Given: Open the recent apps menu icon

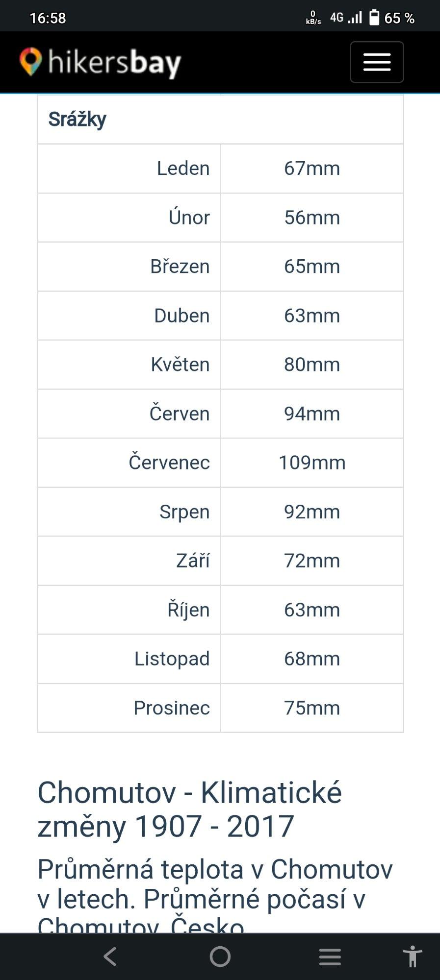Looking at the screenshot, I should [330, 956].
